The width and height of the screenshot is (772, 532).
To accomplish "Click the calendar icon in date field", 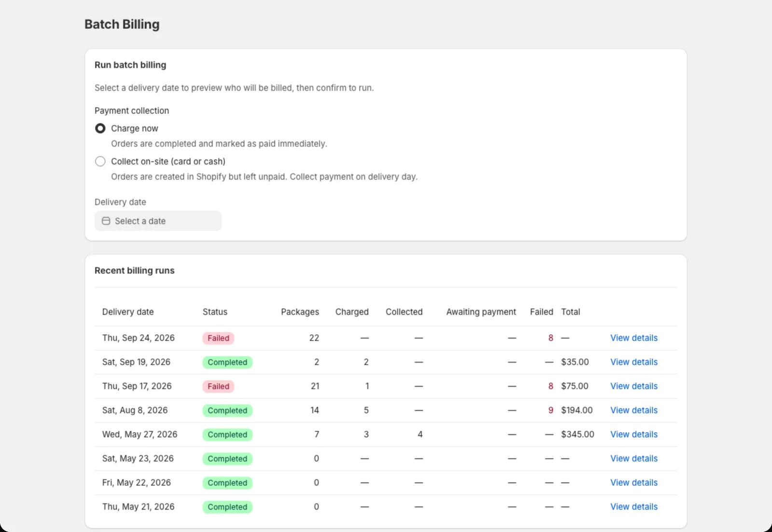I will click(x=106, y=221).
